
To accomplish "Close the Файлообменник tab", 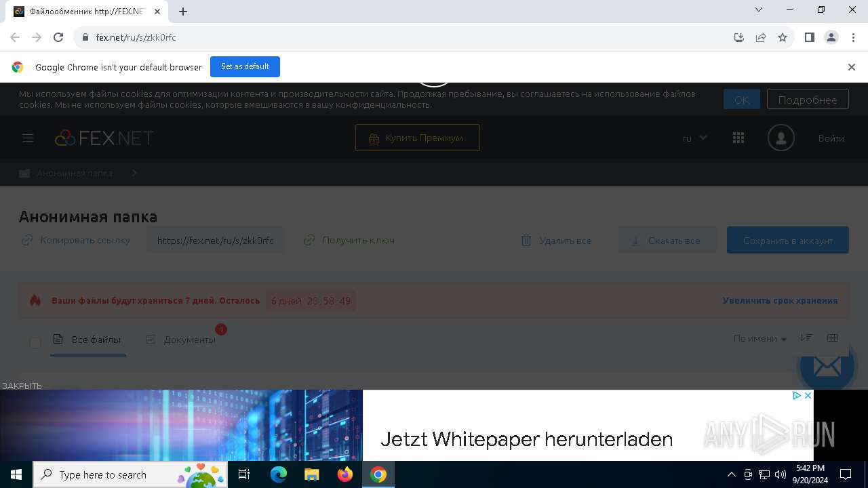I will pyautogui.click(x=157, y=12).
